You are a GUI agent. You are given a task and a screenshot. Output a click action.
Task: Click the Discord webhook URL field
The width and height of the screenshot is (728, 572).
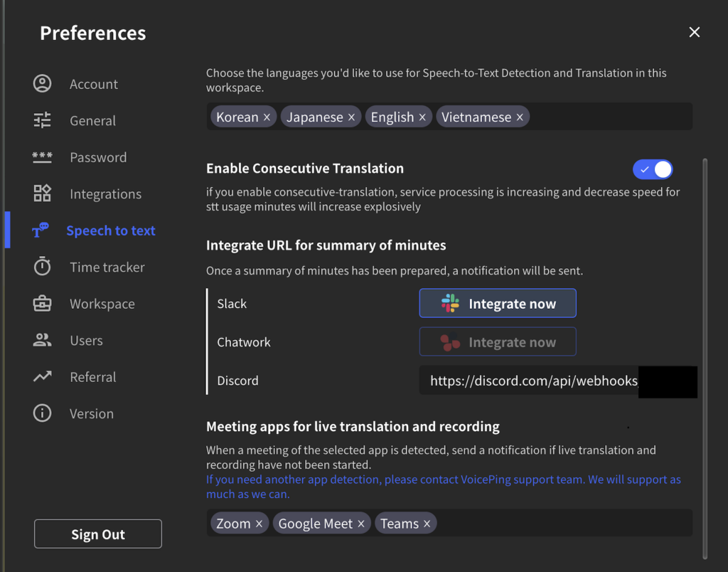click(533, 381)
